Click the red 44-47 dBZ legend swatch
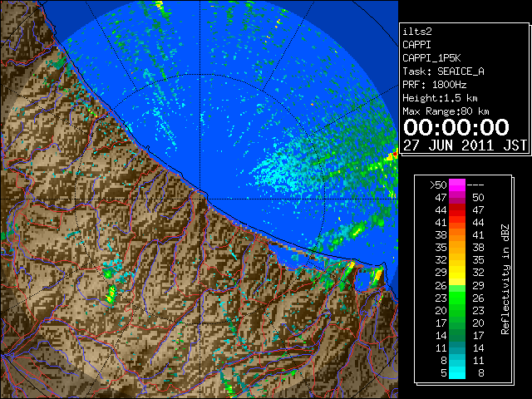532x399 pixels. [457, 210]
